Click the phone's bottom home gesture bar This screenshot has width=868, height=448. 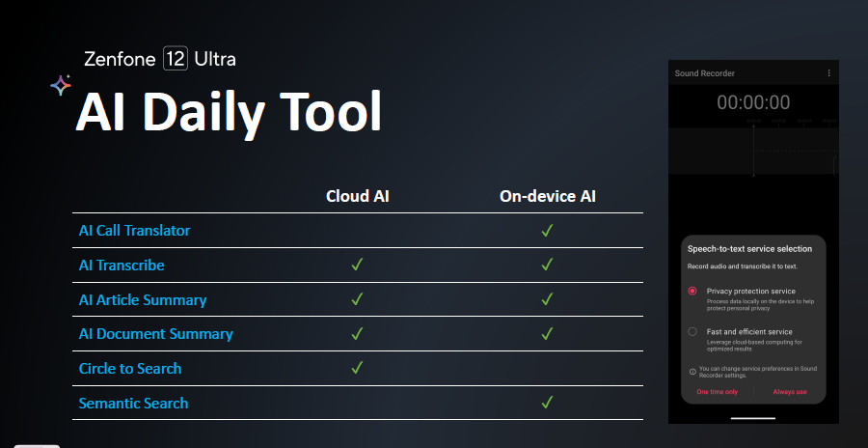[753, 418]
